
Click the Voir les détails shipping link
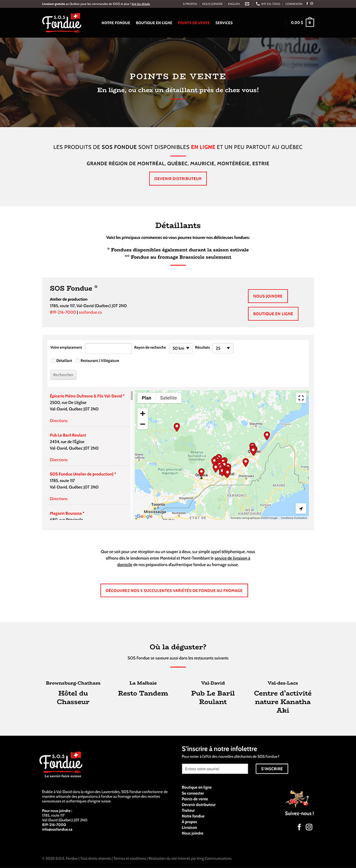coord(141,4)
